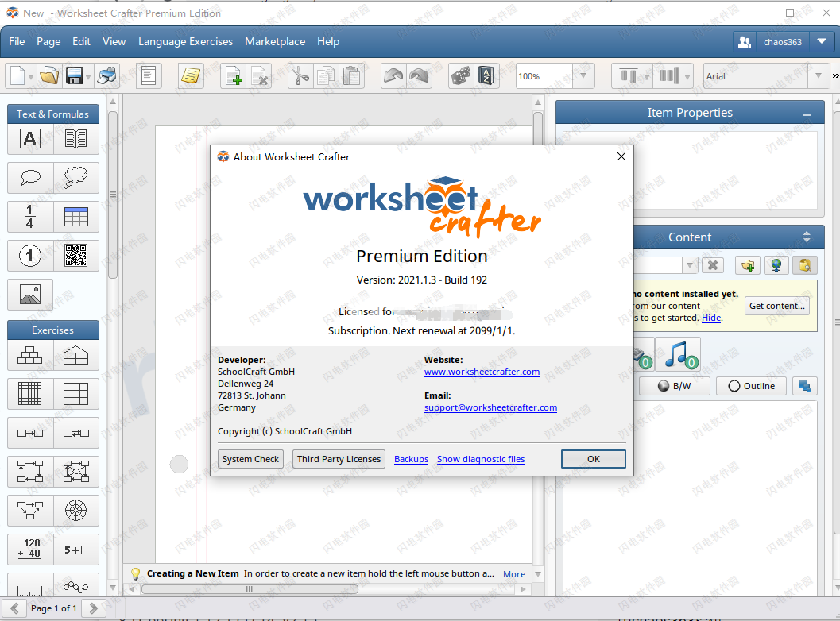The image size is (840, 621).
Task: Click Show diagnostic files link
Action: [481, 459]
